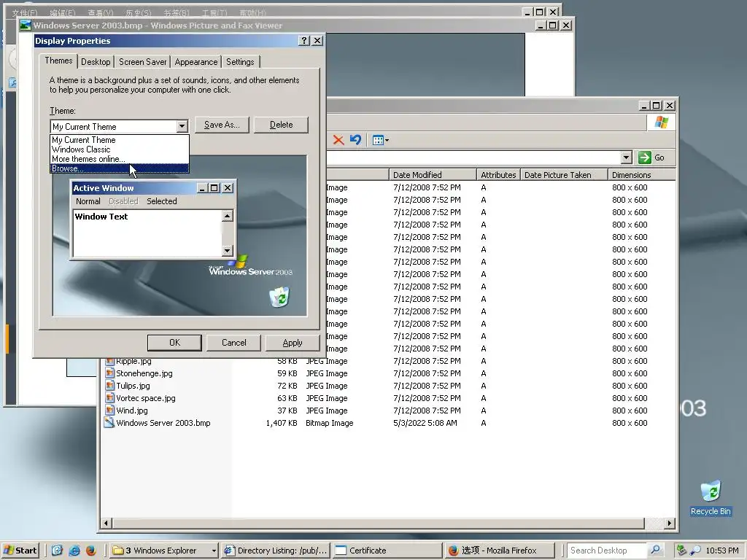Switch to the Themes tab
The height and width of the screenshot is (560, 747).
point(58,61)
